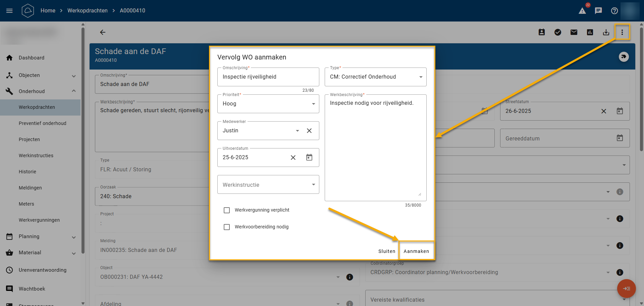The height and width of the screenshot is (306, 644).
Task: Click the Sluiten button
Action: [386, 251]
